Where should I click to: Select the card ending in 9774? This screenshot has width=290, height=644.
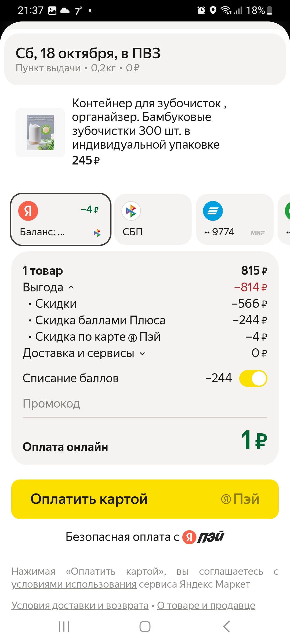click(x=234, y=219)
